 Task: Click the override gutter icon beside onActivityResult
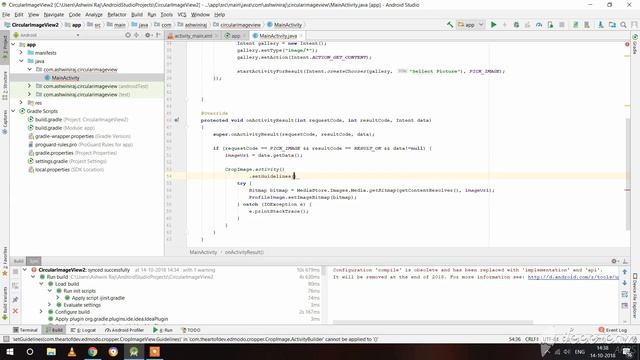pos(176,120)
